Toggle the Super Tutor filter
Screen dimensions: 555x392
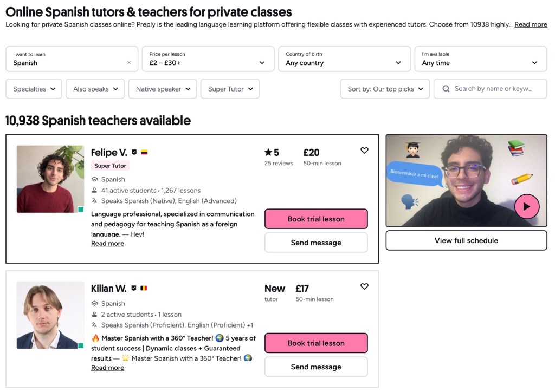230,89
